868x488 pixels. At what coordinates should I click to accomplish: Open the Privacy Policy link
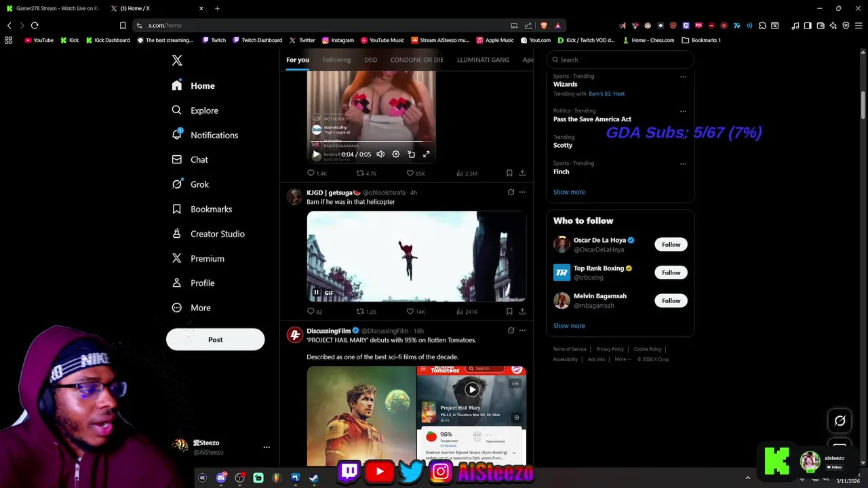point(610,349)
